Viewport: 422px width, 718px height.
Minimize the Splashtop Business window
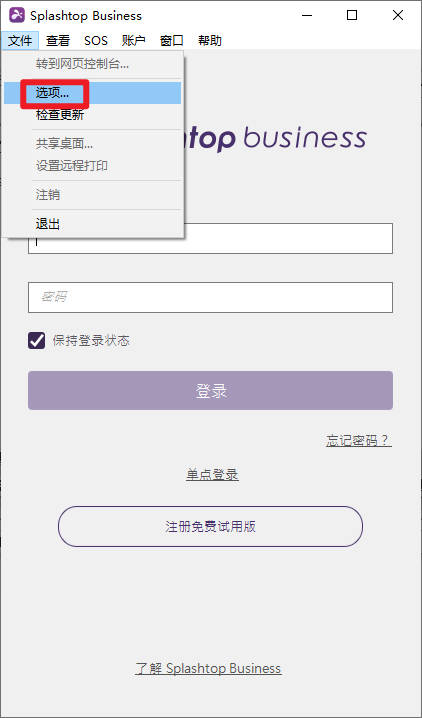[309, 16]
